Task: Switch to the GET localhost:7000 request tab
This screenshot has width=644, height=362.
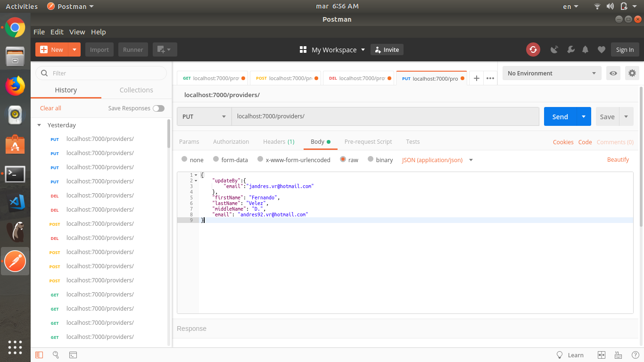Action: tap(213, 78)
